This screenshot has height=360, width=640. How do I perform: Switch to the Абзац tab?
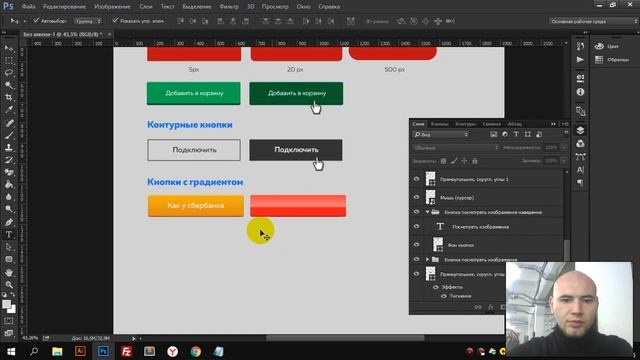click(514, 124)
